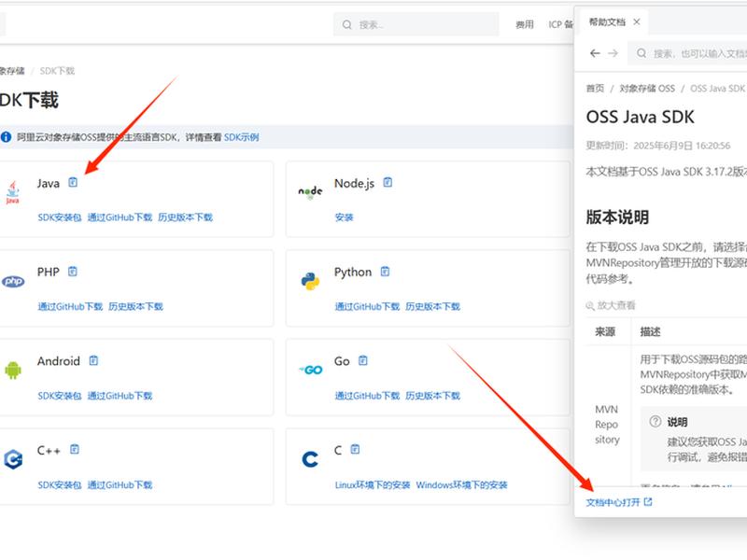Click 对象存储 OSS breadcrumb in help panel
This screenshot has height=560, width=747.
tap(647, 89)
